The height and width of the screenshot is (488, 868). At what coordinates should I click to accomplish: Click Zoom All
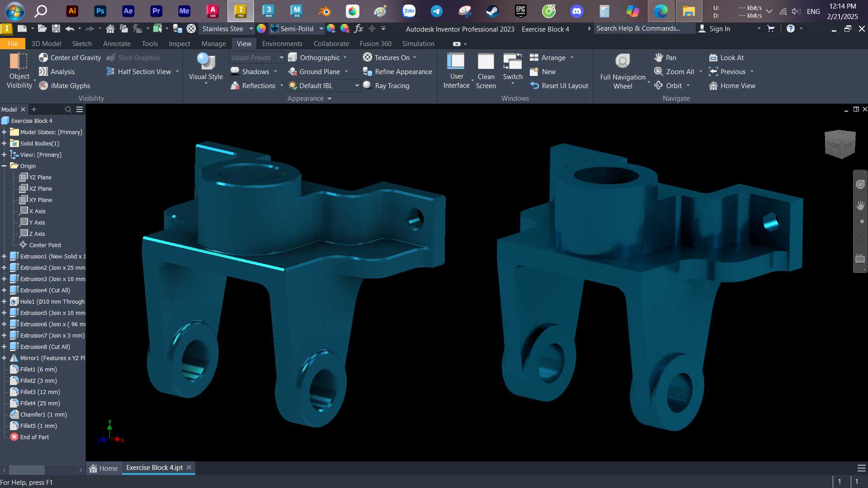tap(674, 71)
